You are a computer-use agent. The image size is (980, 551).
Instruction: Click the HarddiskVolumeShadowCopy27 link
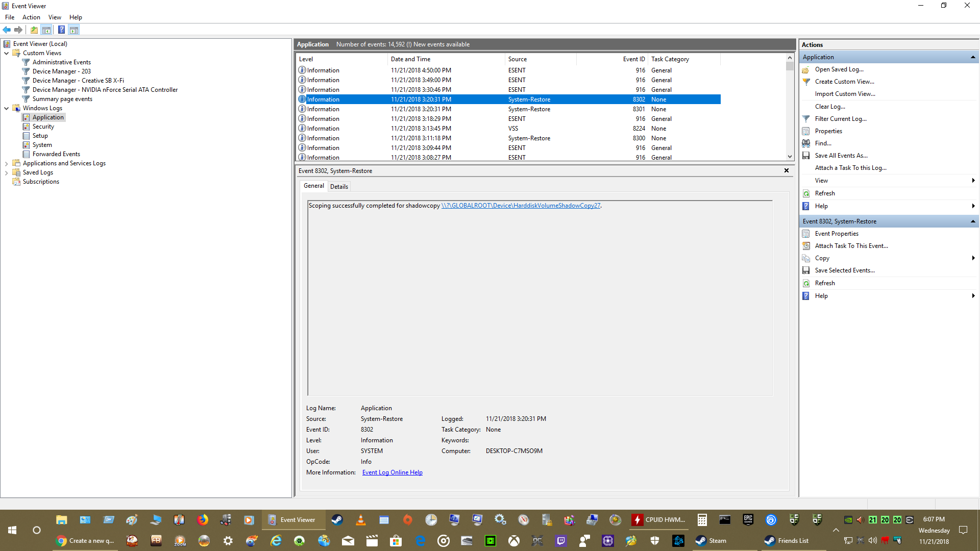tap(521, 206)
